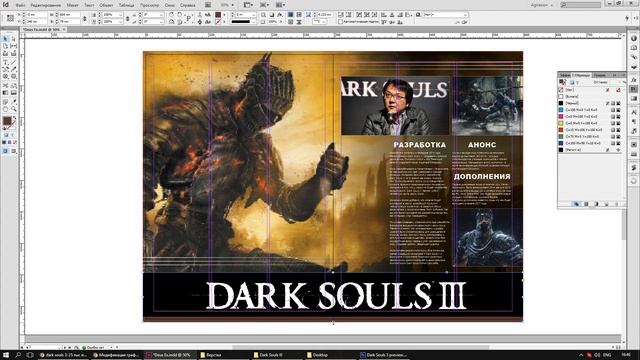This screenshot has width=640, height=360.
Task: Toggle fill/stroke selector in Swatches panel
Action: [x=563, y=82]
